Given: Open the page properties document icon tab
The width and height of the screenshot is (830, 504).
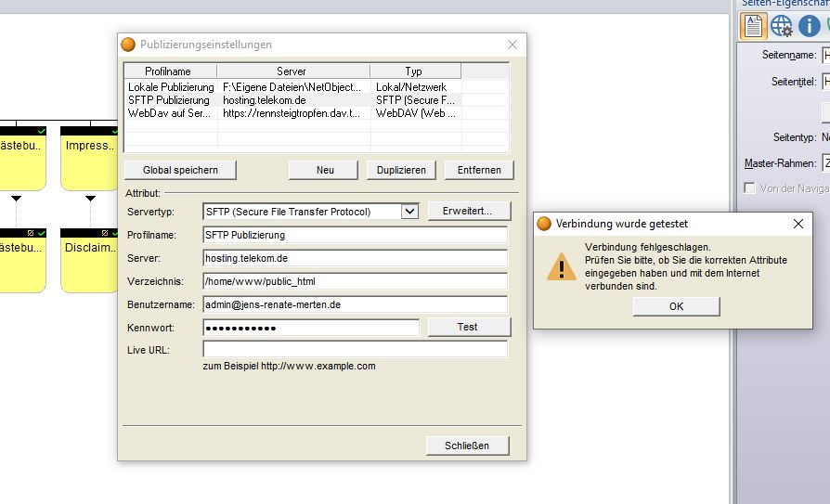Looking at the screenshot, I should pyautogui.click(x=753, y=25).
